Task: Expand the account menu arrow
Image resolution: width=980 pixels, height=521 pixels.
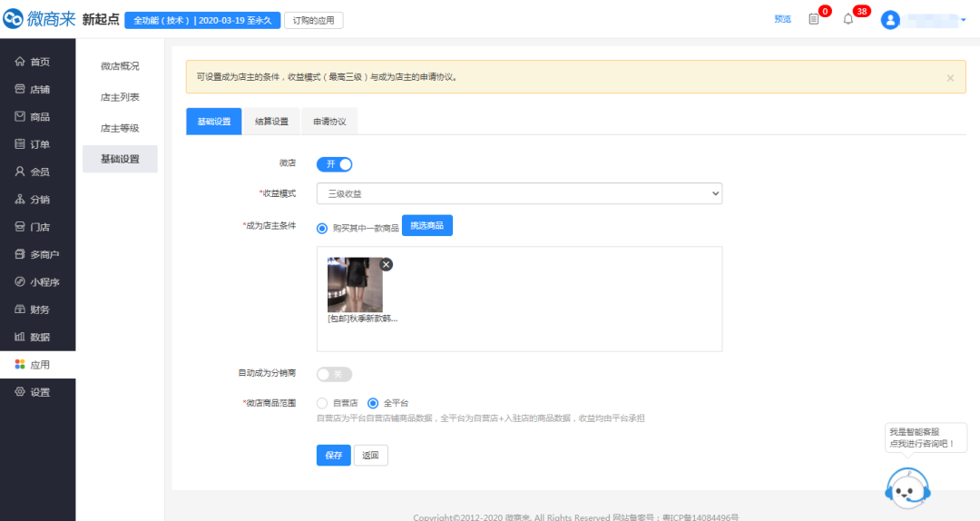Action: point(963,20)
